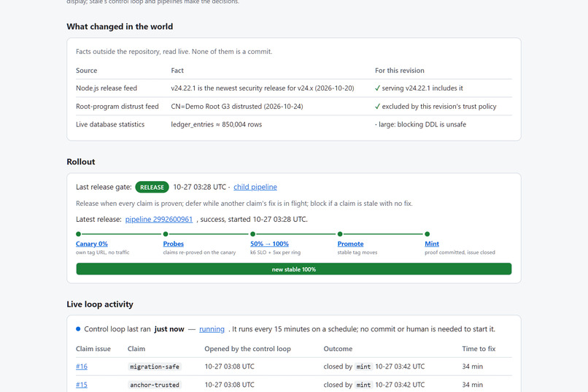Screen dimensions: 588x392
Task: Select the Live database statistics cell
Action: [110, 125]
